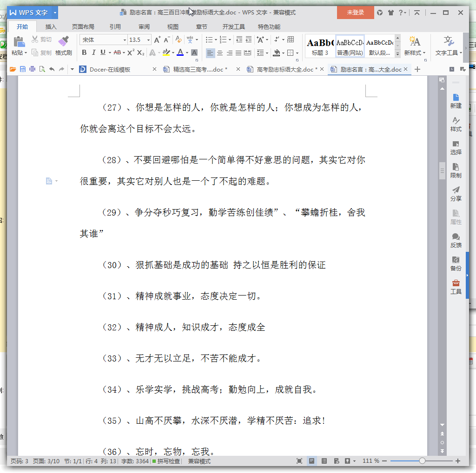This screenshot has height=473, width=476.
Task: Open the 插入 ribbon tab
Action: click(x=51, y=26)
